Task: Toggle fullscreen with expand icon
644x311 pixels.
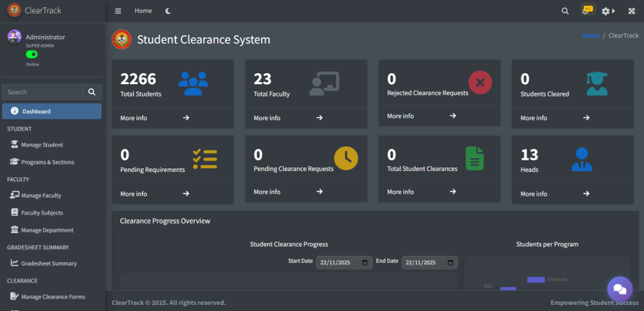Action: [632, 11]
